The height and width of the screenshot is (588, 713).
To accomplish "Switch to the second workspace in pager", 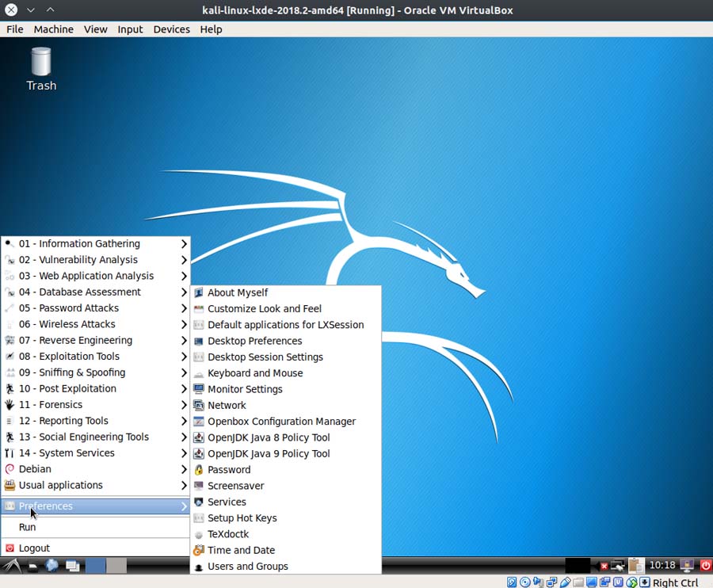I will [116, 565].
